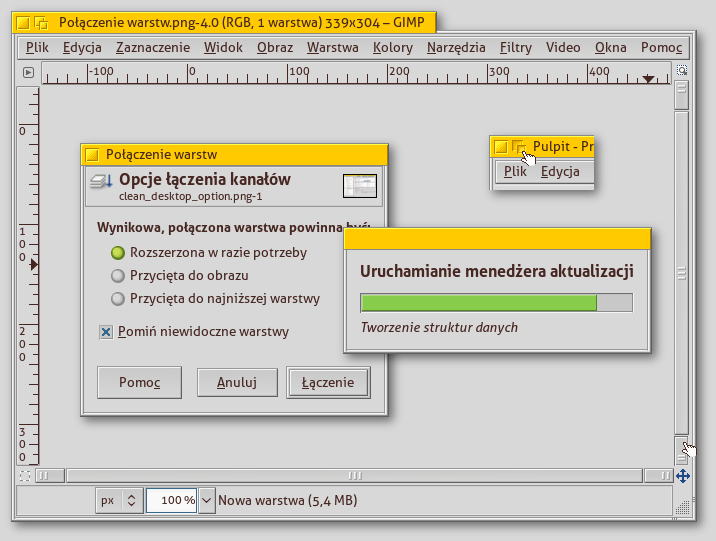Screen dimensions: 716x541
Task: Click the update manager progress bar
Action: tap(496, 303)
